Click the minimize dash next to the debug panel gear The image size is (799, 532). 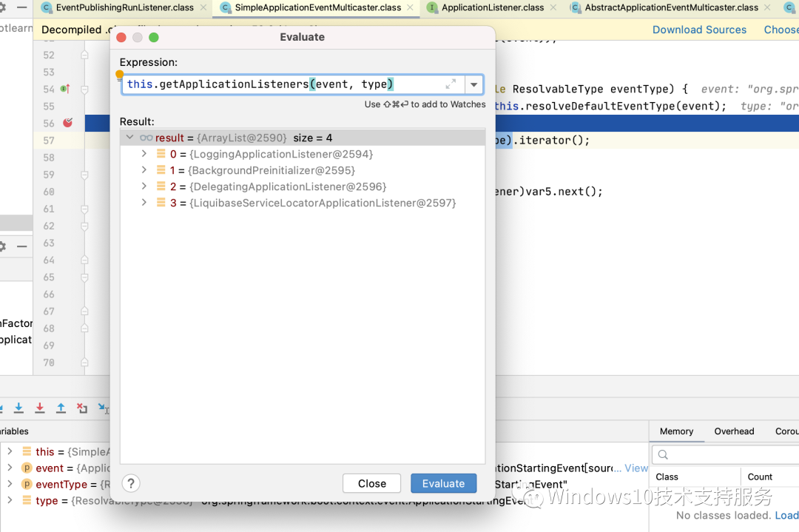tap(22, 246)
